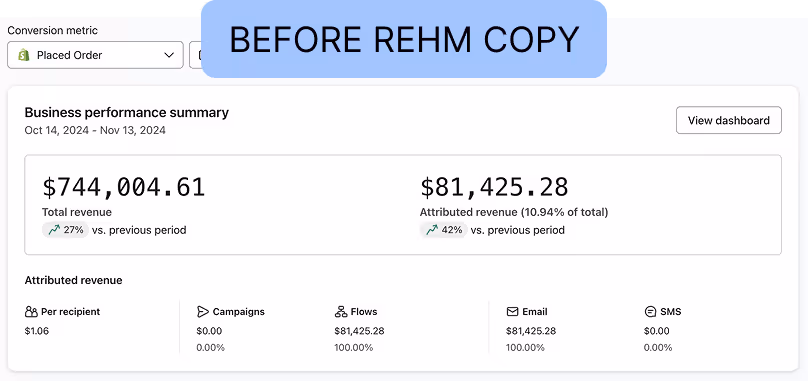The width and height of the screenshot is (808, 381).
Task: Select the $744,004.61 total revenue figure
Action: (124, 187)
